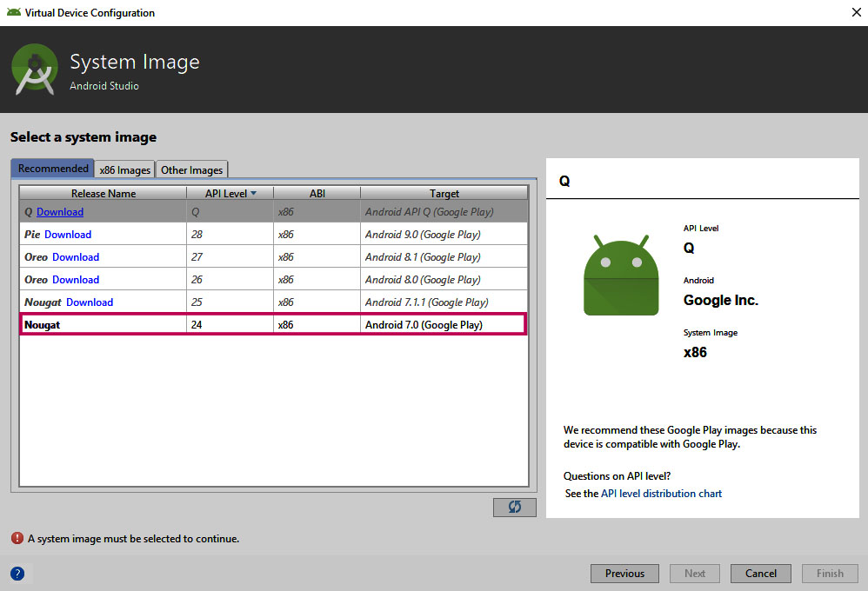The width and height of the screenshot is (868, 591).
Task: Download the Nougat API 25 image
Action: tap(90, 302)
